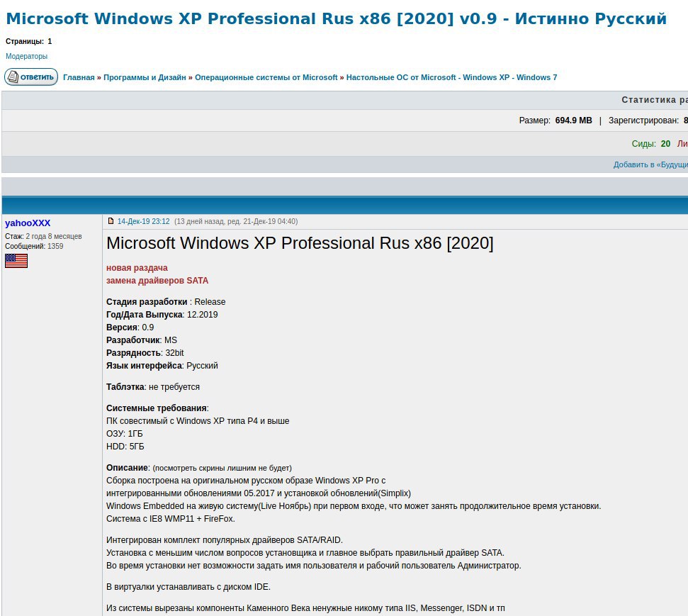Image resolution: width=688 pixels, height=616 pixels.
Task: Click the line about installing with IDE disk
Action: [x=188, y=587]
